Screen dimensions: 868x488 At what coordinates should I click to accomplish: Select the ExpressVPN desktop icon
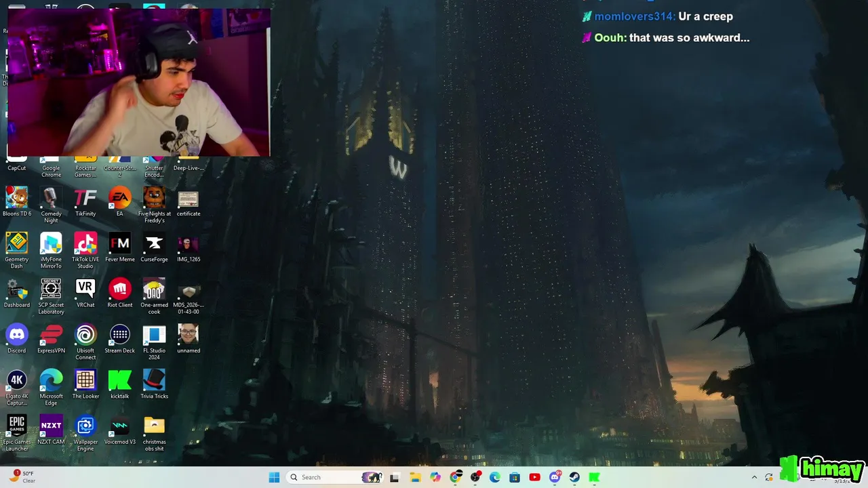(51, 339)
